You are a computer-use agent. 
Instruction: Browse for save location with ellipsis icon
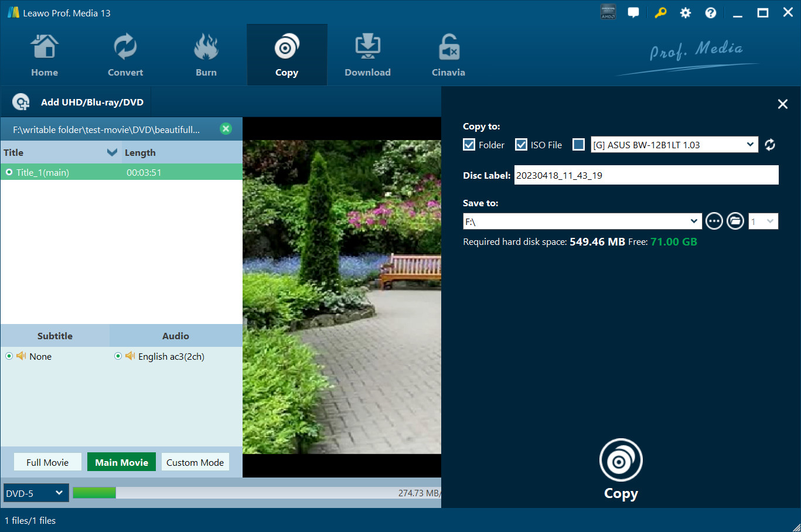(x=714, y=221)
